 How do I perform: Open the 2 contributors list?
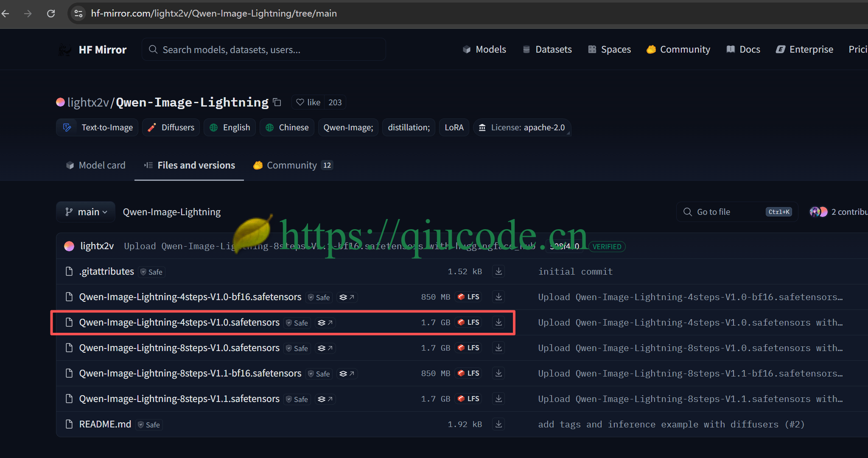tap(839, 212)
